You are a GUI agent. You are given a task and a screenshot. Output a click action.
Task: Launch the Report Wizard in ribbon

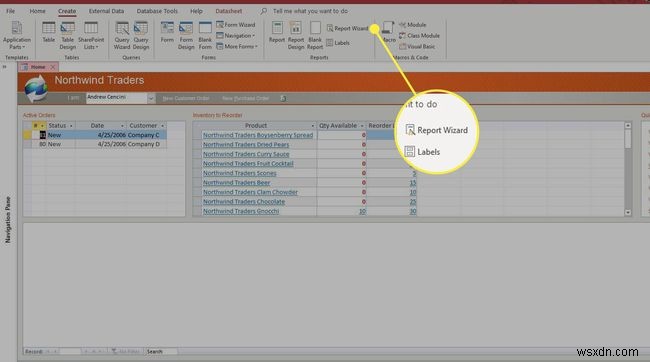click(x=347, y=28)
